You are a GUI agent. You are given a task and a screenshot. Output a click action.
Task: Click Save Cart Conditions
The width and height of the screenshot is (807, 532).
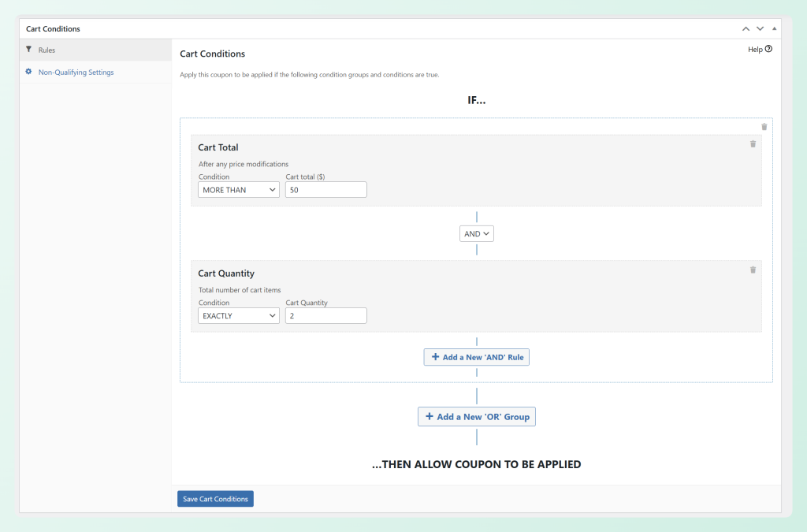[x=214, y=498]
